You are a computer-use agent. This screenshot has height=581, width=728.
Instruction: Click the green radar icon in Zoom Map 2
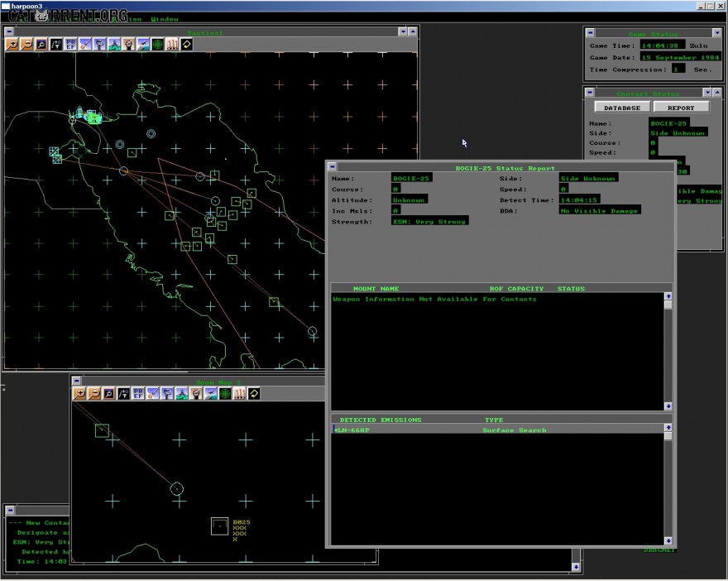(x=225, y=393)
